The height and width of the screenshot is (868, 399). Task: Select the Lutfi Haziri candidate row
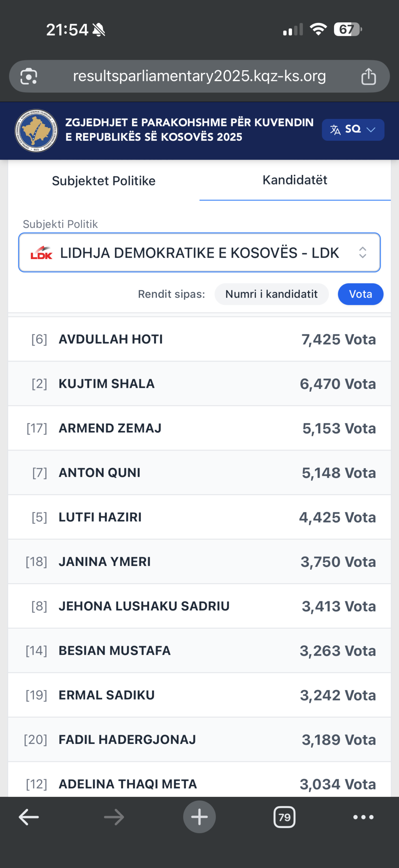click(x=199, y=517)
